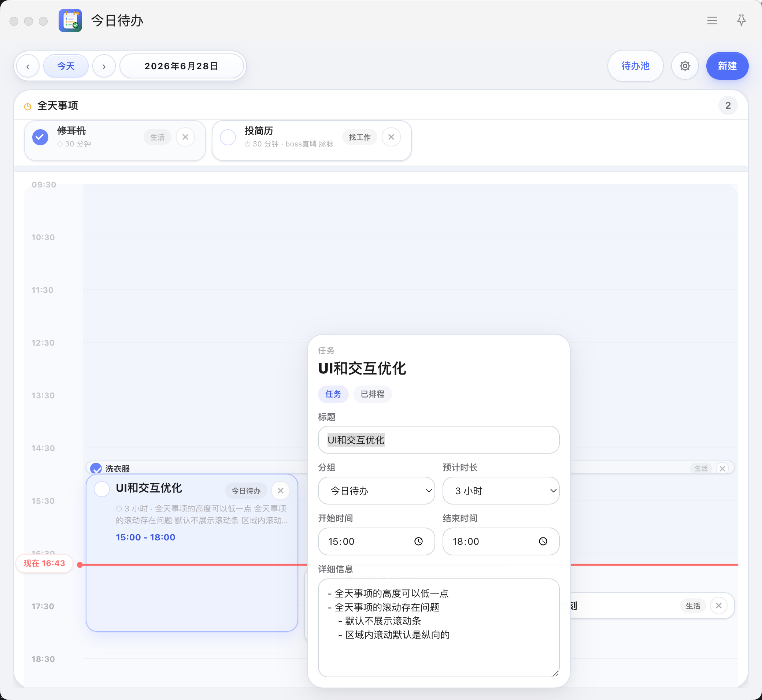The image size is (762, 700).
Task: Click the 15:00 - 18:00 time range text
Action: pos(145,537)
